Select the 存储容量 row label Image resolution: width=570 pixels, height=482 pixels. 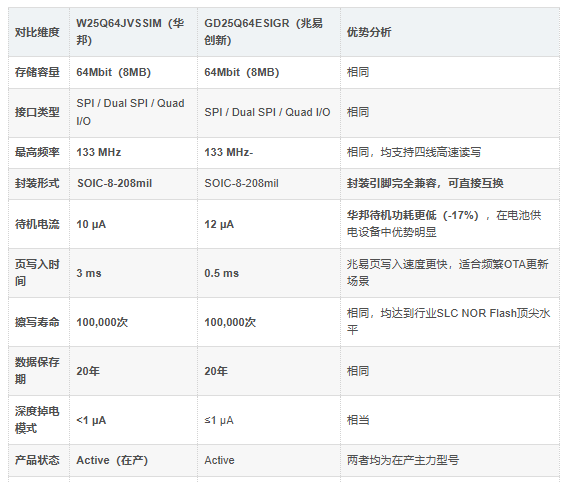(37, 72)
